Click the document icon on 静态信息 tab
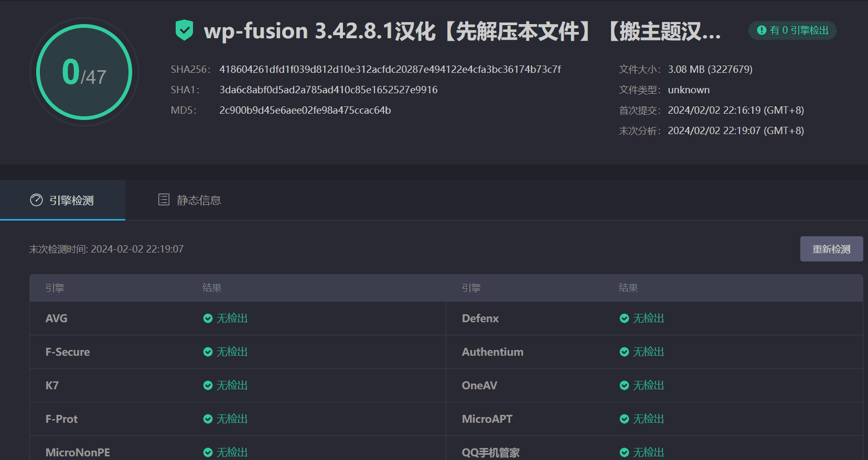The image size is (868, 460). [164, 200]
